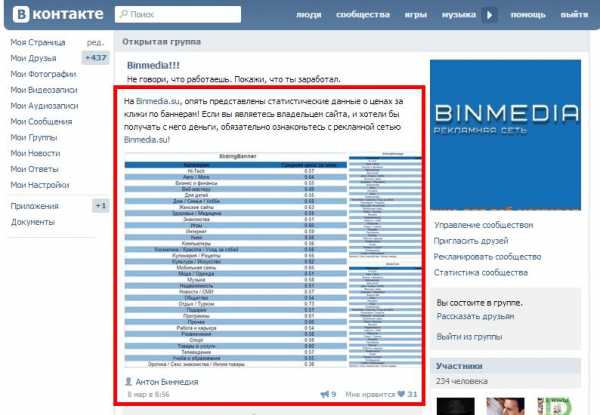Click the Binmedia.su link at the start of the post
The width and height of the screenshot is (600, 415).
158,101
